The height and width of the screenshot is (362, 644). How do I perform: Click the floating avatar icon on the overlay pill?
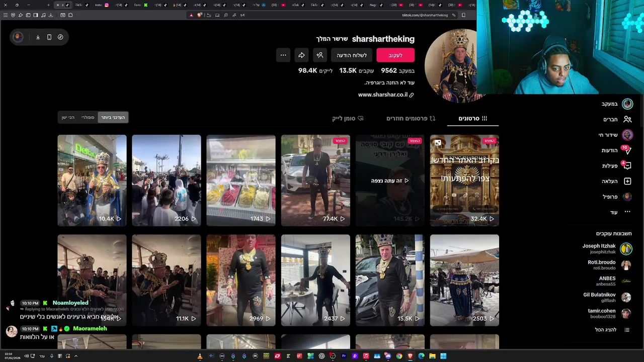(x=18, y=37)
